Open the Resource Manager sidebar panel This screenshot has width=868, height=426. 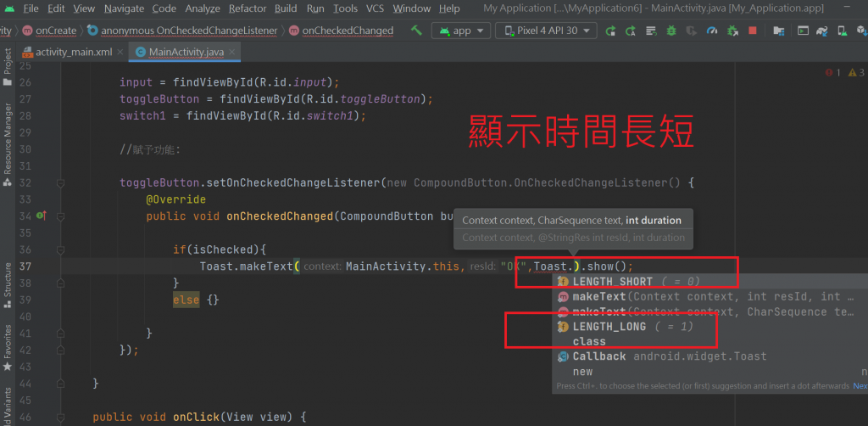[7, 145]
